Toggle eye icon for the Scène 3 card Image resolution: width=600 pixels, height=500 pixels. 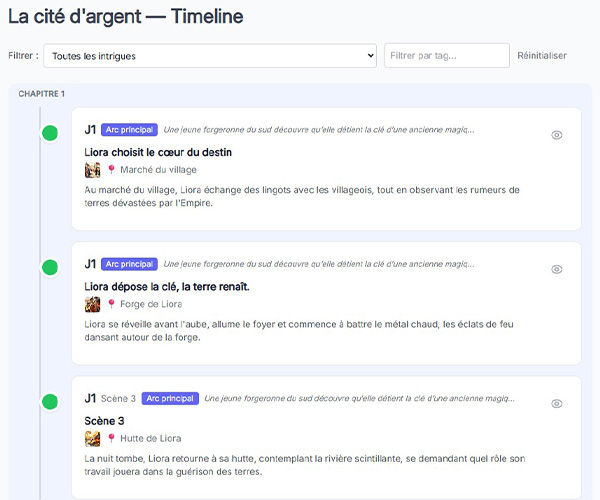tap(556, 404)
